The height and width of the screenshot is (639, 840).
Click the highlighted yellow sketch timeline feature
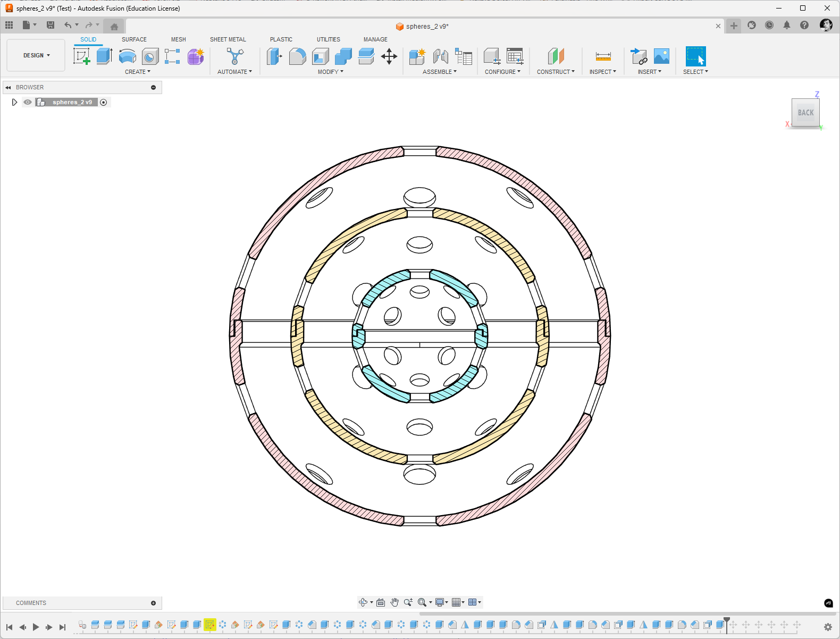coord(209,625)
